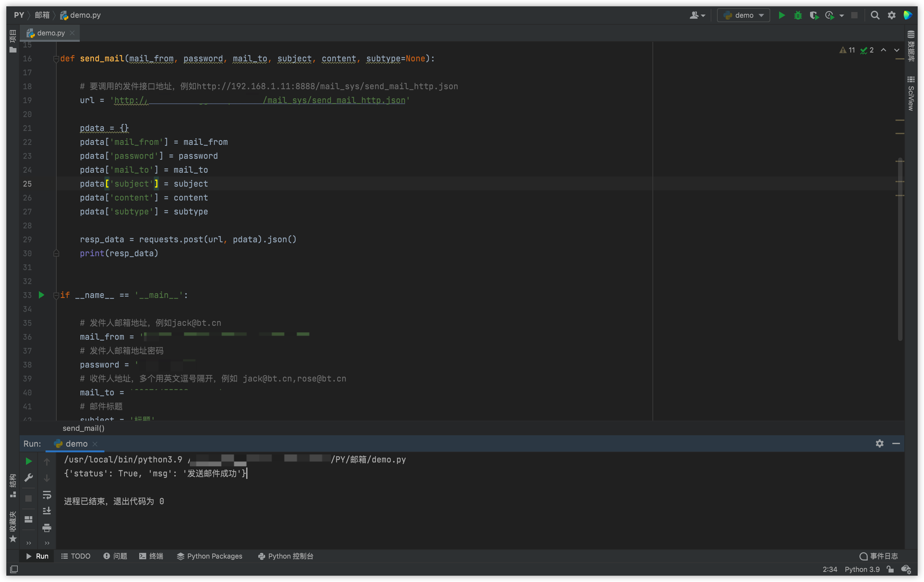Open Search Everywhere magnifier
The image size is (924, 582).
(x=875, y=15)
